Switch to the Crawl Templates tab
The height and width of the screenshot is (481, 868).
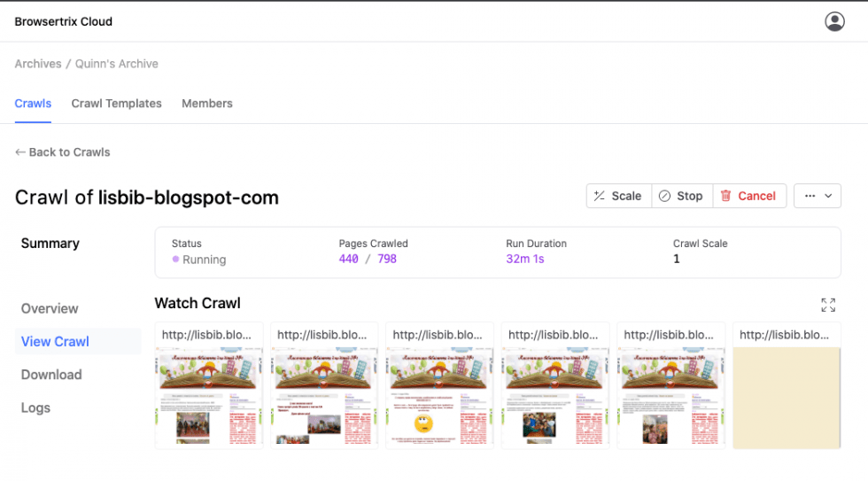pyautogui.click(x=117, y=104)
